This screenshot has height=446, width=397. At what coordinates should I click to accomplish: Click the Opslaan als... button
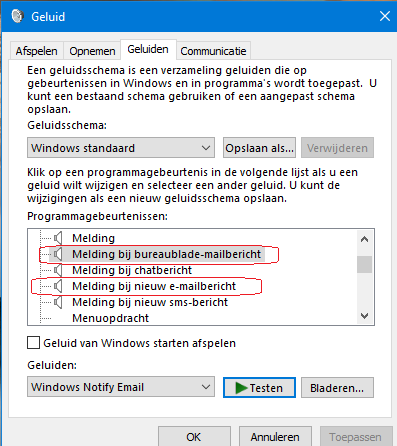[259, 148]
